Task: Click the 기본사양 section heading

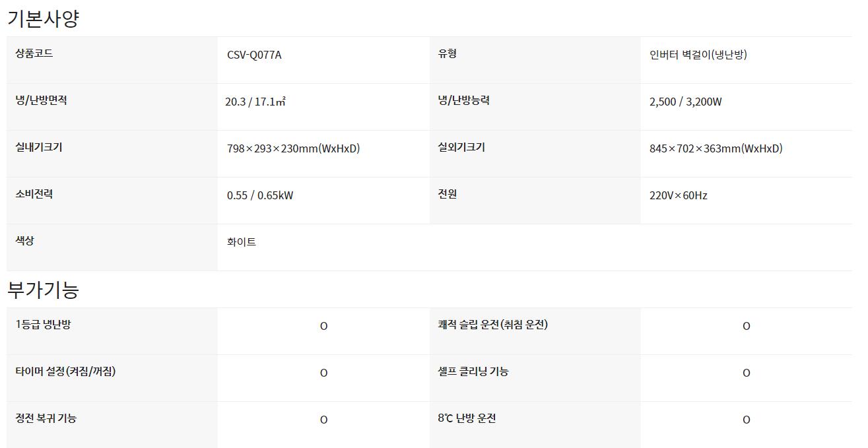Action: click(x=43, y=18)
